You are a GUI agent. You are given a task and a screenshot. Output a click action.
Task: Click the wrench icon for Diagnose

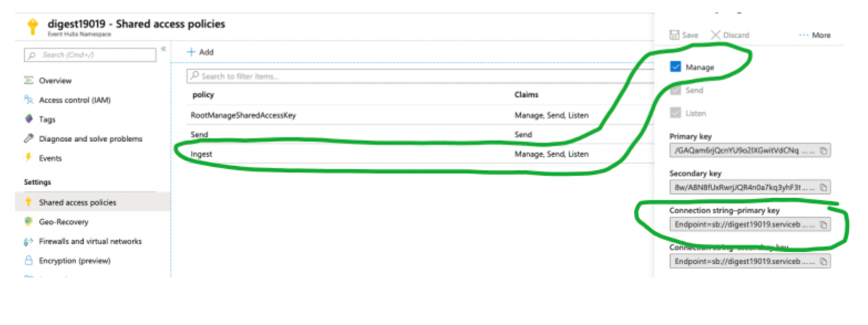(28, 138)
